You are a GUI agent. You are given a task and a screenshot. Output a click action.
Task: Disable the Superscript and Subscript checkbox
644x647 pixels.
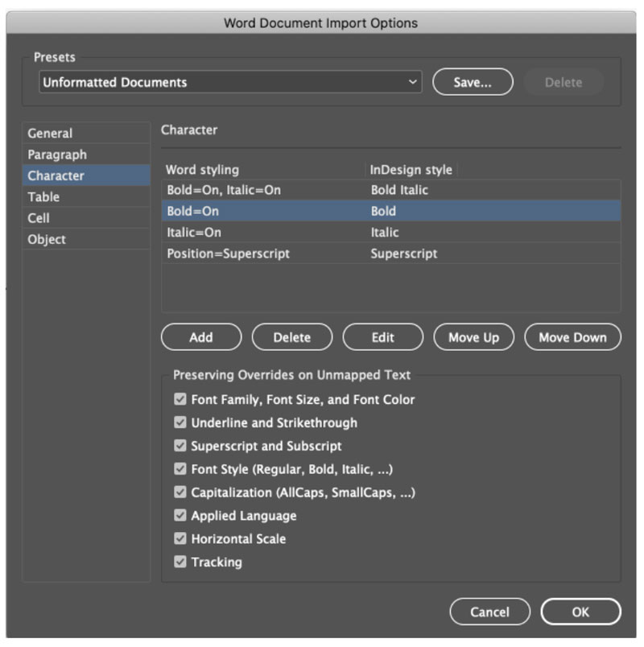180,445
